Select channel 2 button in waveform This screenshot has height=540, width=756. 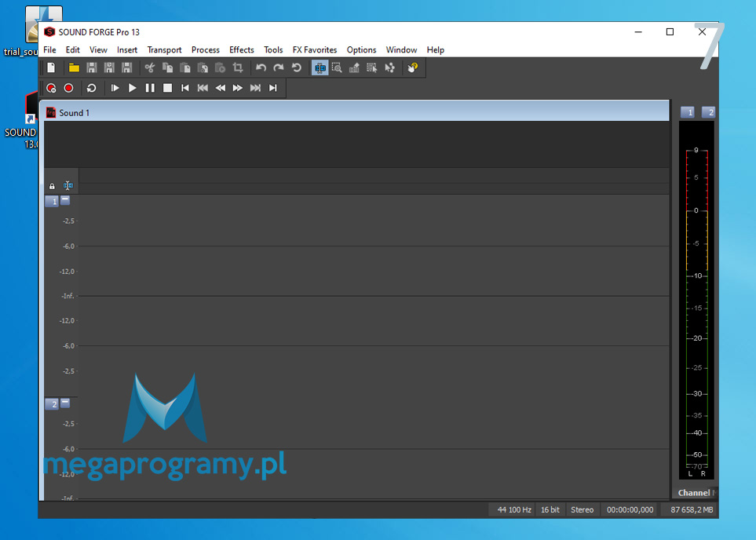pyautogui.click(x=52, y=404)
